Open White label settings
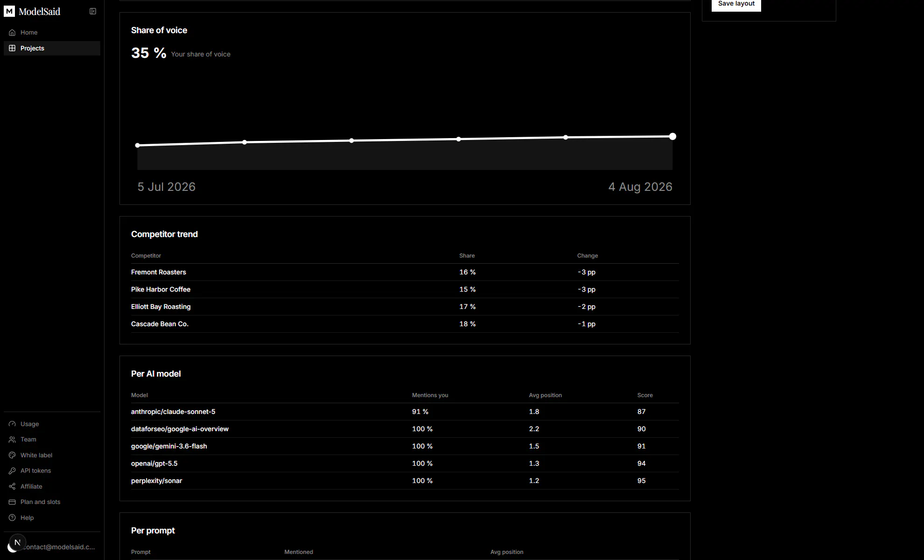 52,455
